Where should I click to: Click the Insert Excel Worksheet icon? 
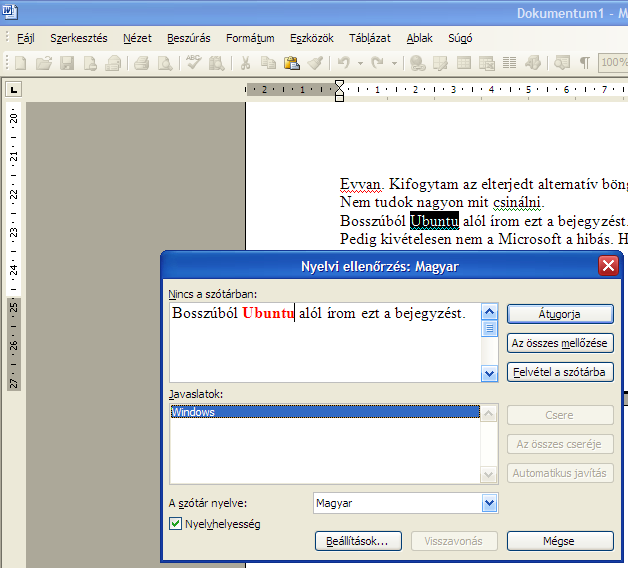pos(487,63)
